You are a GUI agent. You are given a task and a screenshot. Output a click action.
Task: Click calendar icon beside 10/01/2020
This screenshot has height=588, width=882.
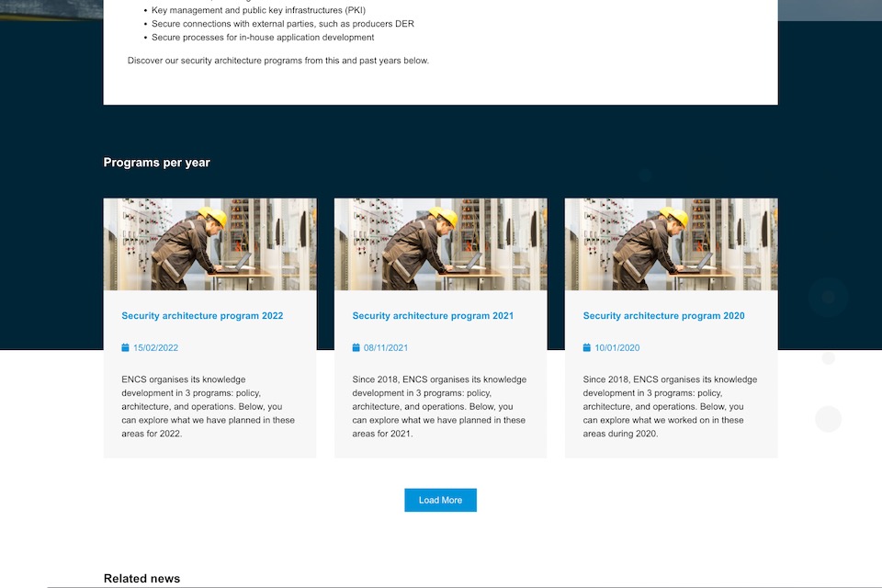click(x=587, y=347)
